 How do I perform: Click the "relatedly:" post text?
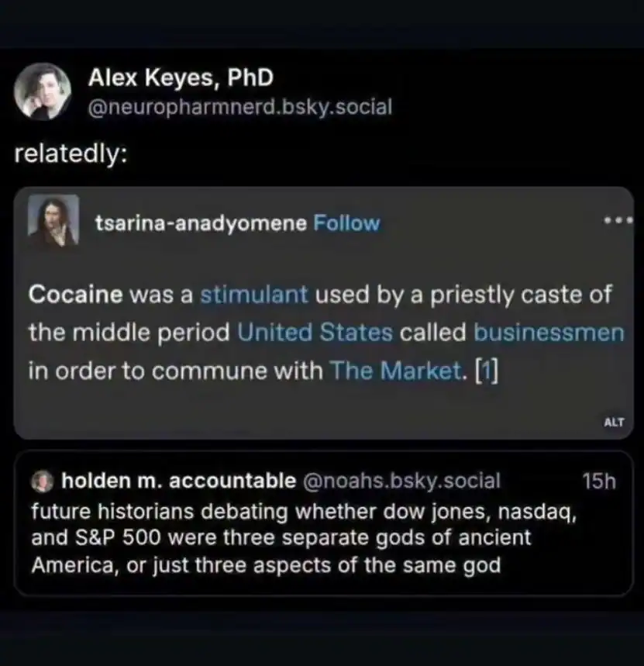71,154
